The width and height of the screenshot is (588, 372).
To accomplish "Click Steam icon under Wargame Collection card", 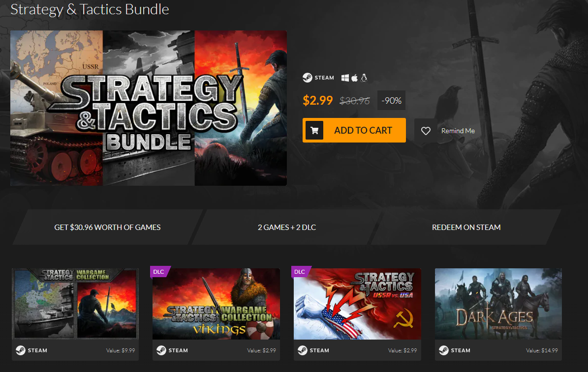I will pos(21,350).
